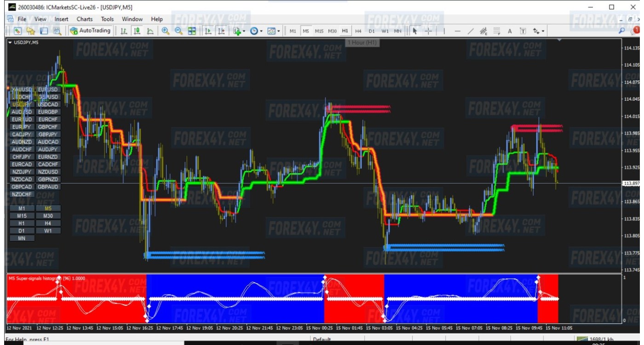Click the H4 timeframe button in chart panel
The height and width of the screenshot is (345, 644).
pos(48,223)
